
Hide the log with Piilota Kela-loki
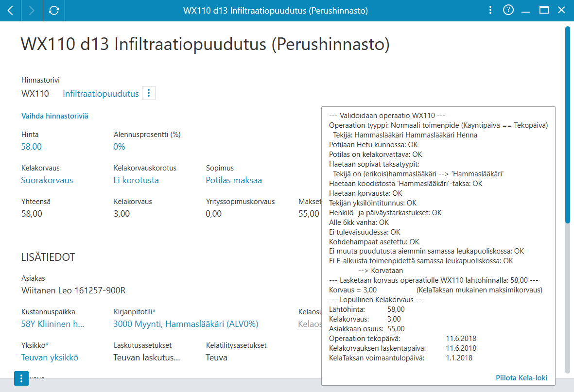click(x=522, y=378)
